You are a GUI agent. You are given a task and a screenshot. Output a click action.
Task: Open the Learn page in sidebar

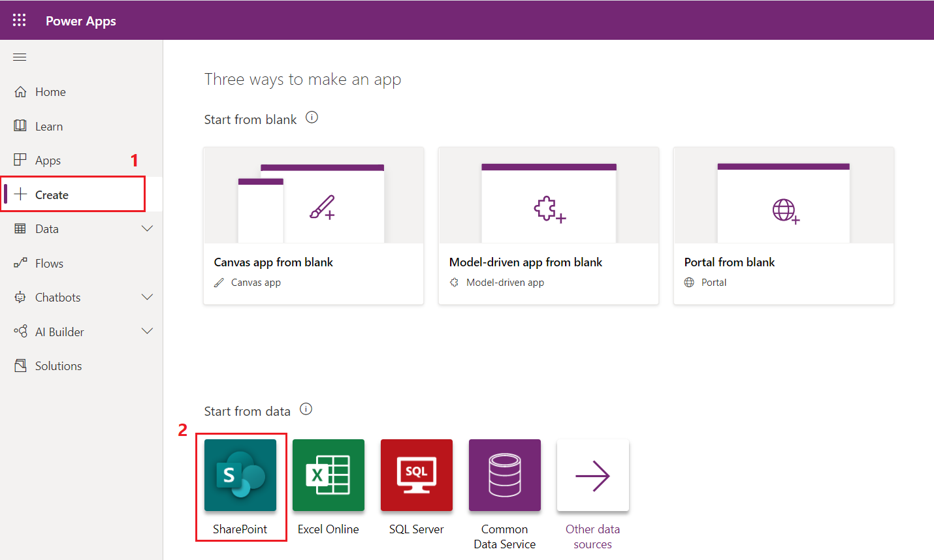[x=49, y=127]
